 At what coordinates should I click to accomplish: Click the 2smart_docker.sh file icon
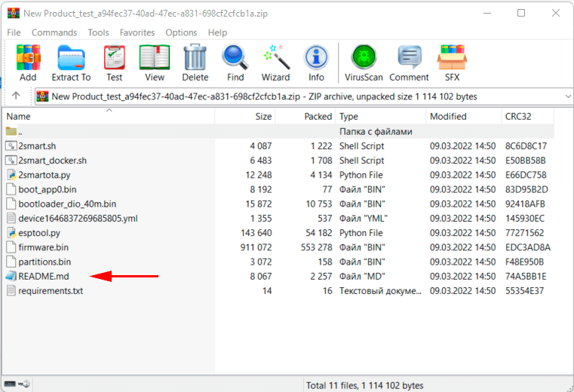tap(11, 161)
